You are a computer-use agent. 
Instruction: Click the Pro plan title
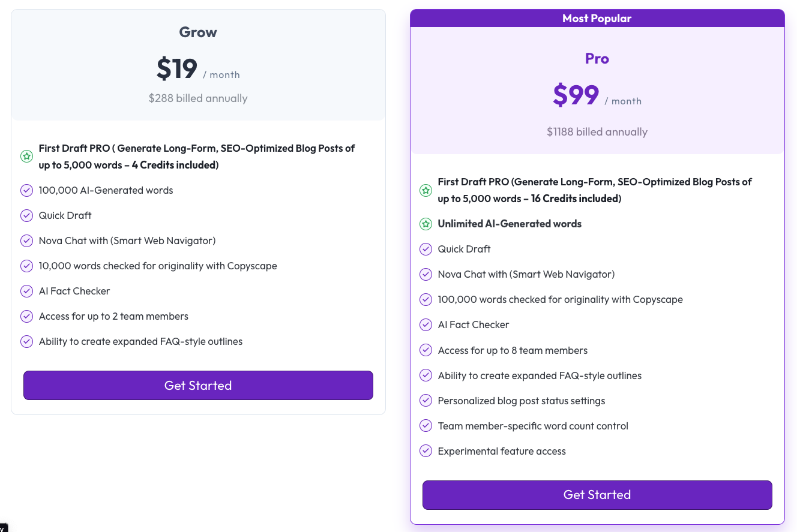[x=597, y=59]
